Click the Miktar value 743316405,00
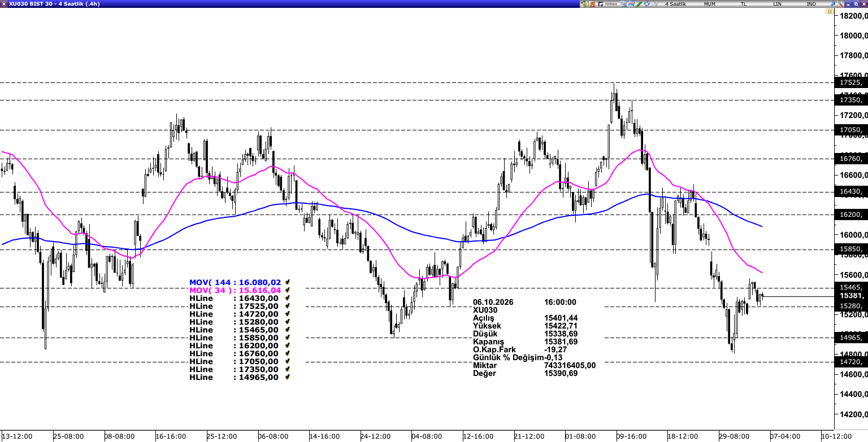 pyautogui.click(x=570, y=365)
